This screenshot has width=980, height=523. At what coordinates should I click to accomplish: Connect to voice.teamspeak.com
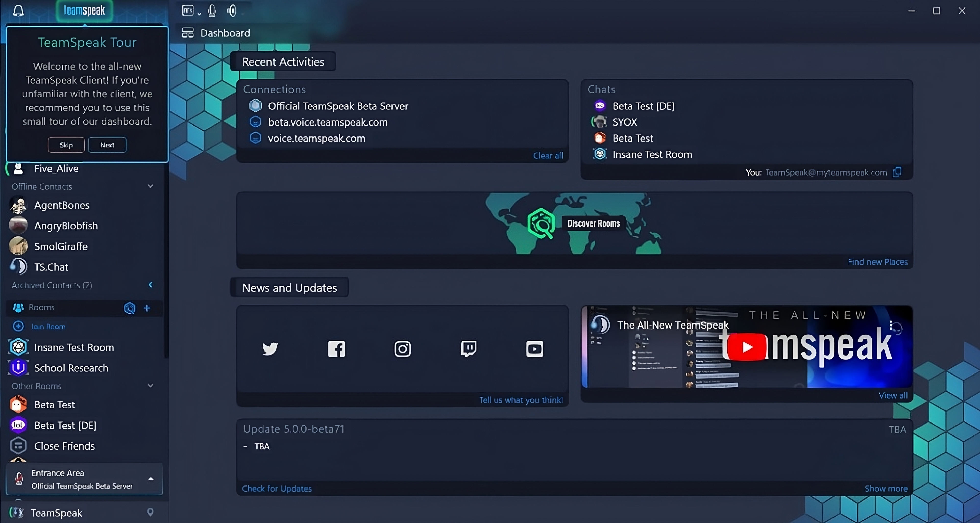point(316,138)
